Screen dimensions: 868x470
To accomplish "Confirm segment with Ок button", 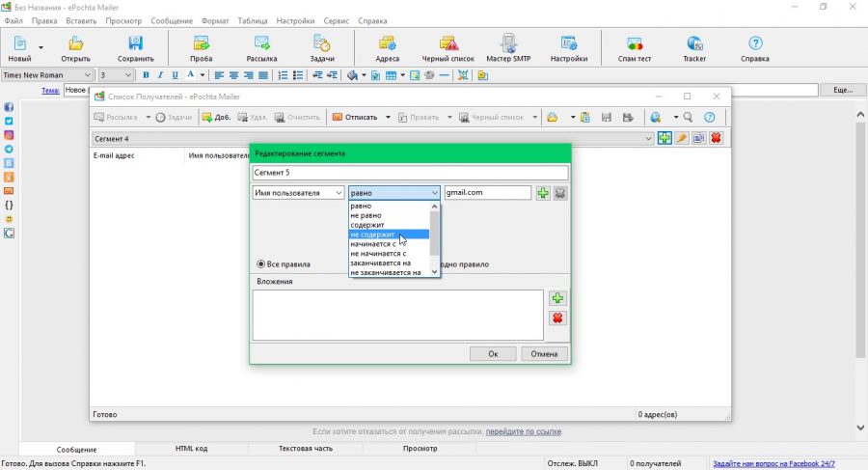I will coord(493,353).
